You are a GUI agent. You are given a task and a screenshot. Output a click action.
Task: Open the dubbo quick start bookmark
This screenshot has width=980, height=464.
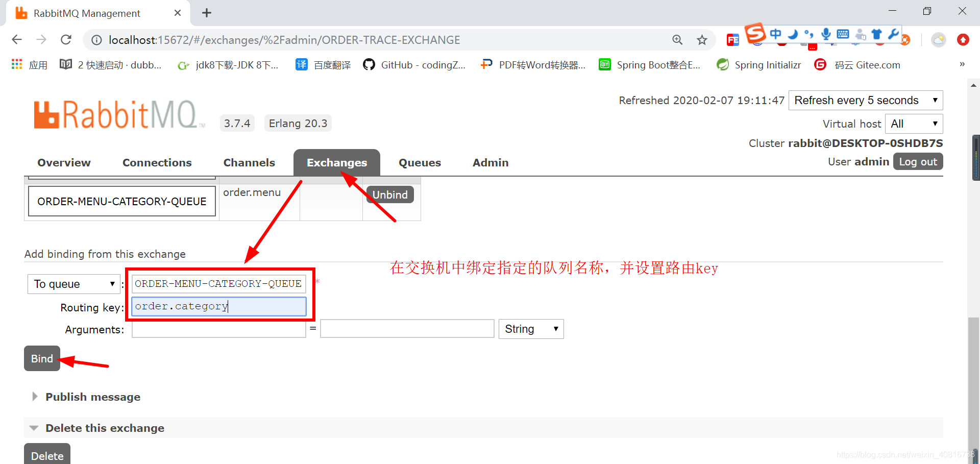pos(111,65)
